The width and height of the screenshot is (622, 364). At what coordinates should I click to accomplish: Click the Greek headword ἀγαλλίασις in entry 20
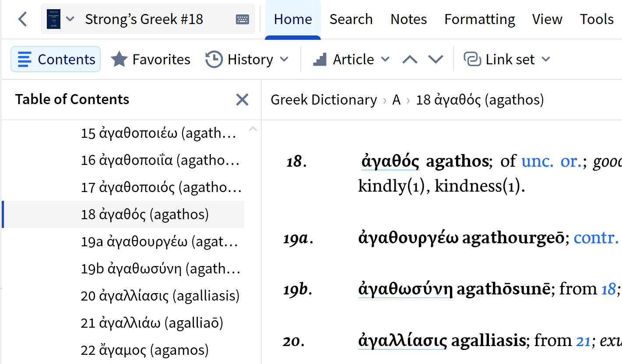point(403,340)
